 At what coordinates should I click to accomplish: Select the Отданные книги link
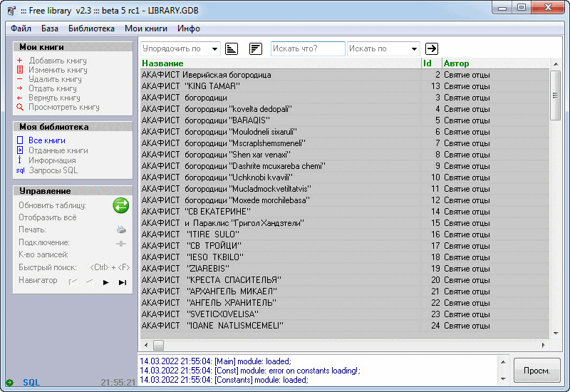click(x=58, y=150)
